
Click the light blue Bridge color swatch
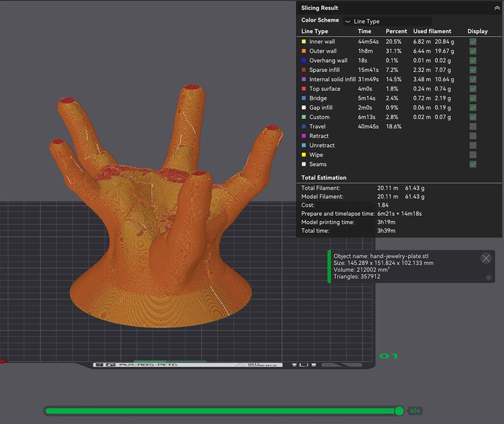(304, 98)
